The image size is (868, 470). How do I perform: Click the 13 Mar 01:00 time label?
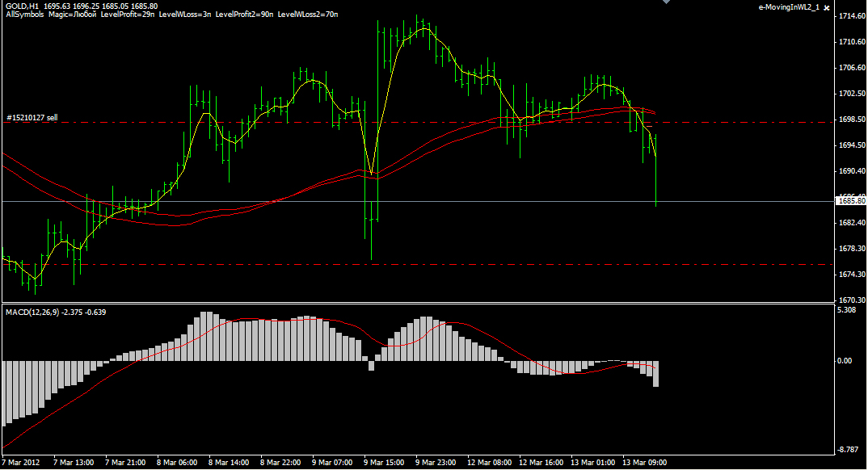pos(593,463)
